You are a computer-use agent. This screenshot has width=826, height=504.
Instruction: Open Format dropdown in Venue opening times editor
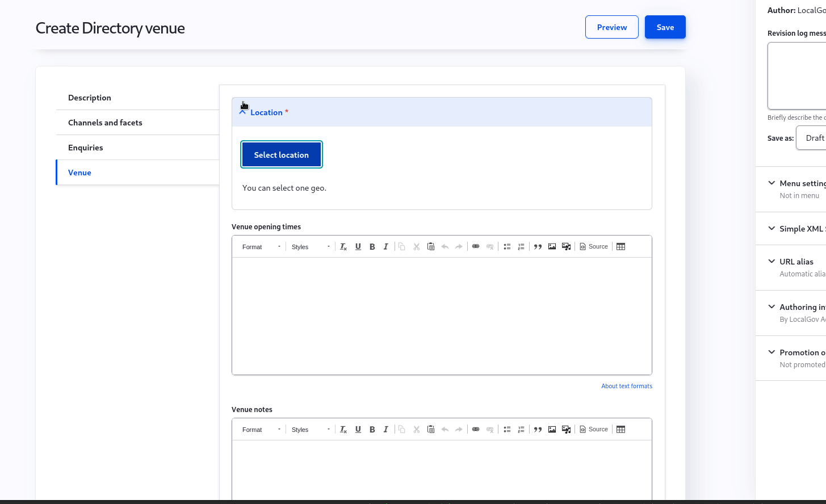pyautogui.click(x=261, y=247)
